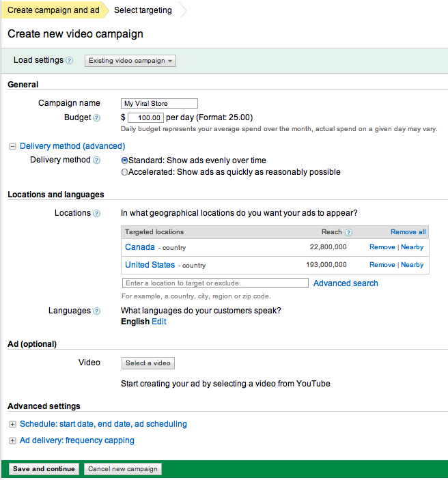Click the Reach column help icon
This screenshot has width=448, height=480.
[x=348, y=232]
